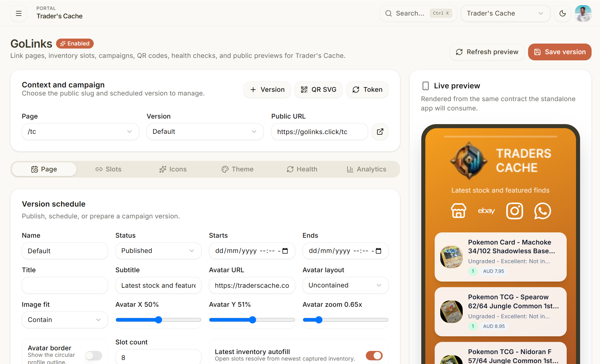
Task: Open the Ends date calendar picker icon
Action: (x=378, y=251)
